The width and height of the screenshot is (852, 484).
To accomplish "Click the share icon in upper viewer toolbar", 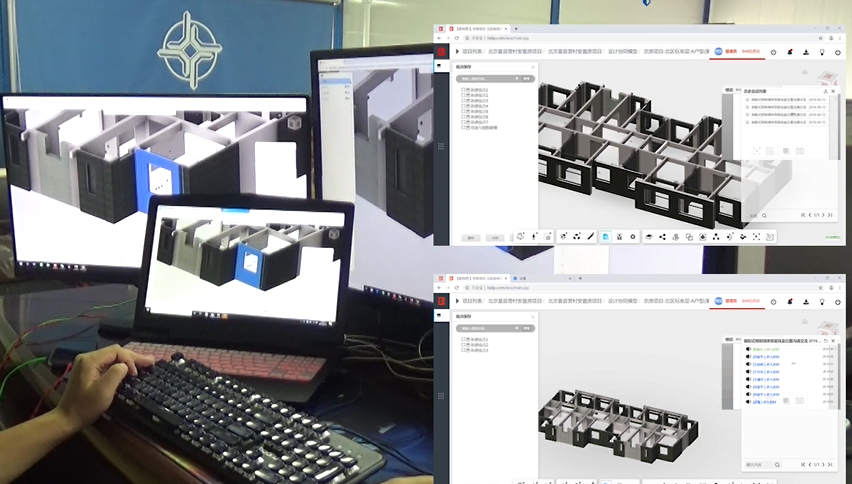I will point(661,236).
